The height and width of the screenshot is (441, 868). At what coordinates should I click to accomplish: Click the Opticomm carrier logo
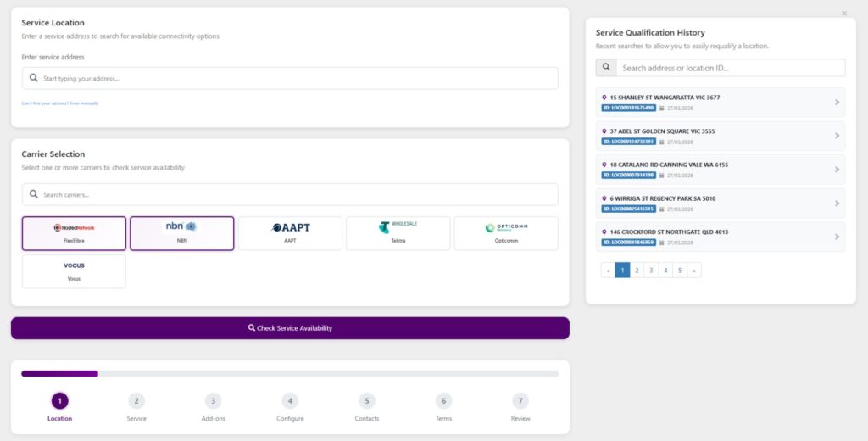506,228
